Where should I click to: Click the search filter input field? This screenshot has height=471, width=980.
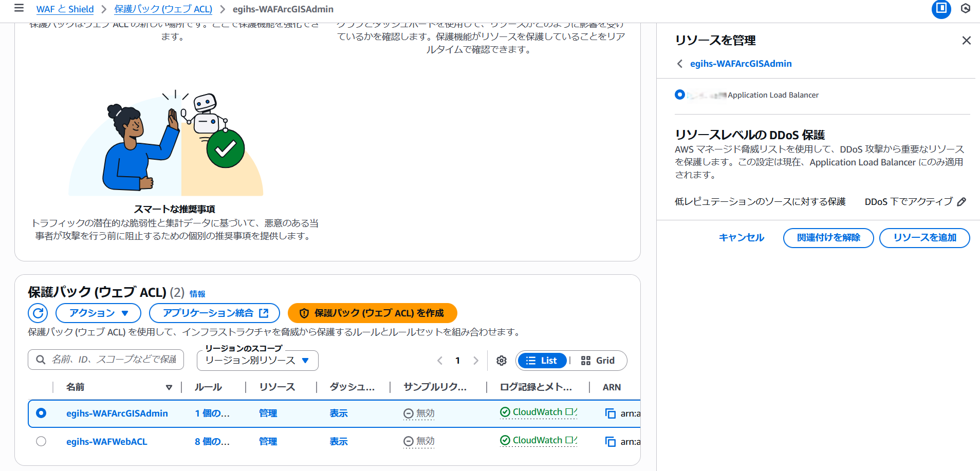coord(113,360)
